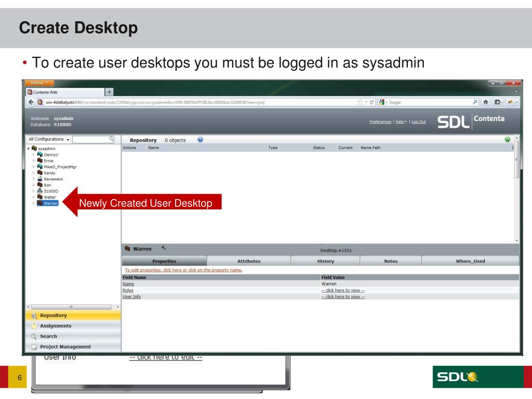Viewport: 532px width, 399px height.
Task: Click the Log Out link
Action: [419, 122]
